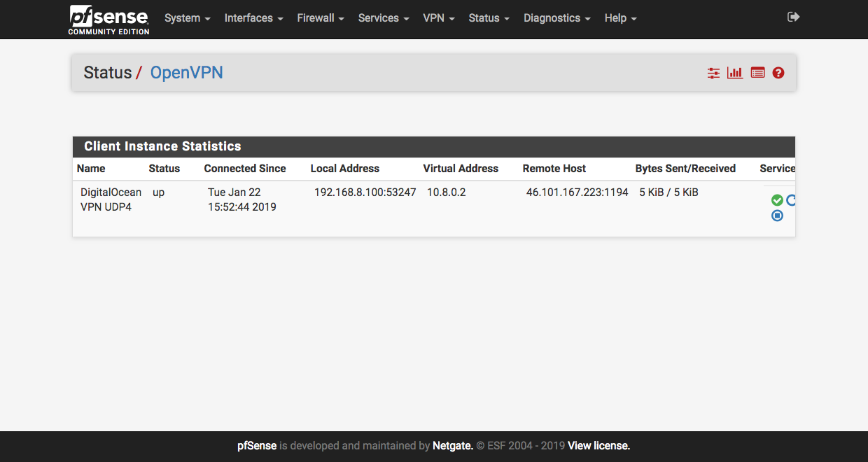Open related settings via the sliders icon
The height and width of the screenshot is (462, 868).
713,73
